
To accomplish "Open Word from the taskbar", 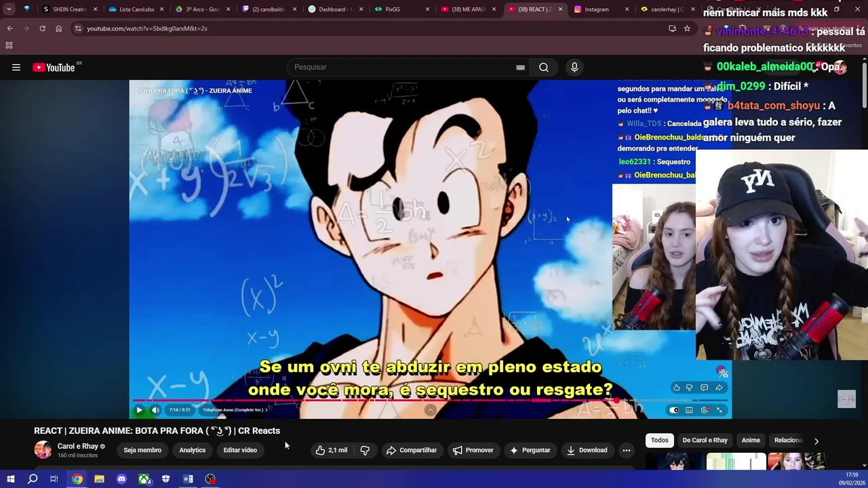I will pos(188,479).
